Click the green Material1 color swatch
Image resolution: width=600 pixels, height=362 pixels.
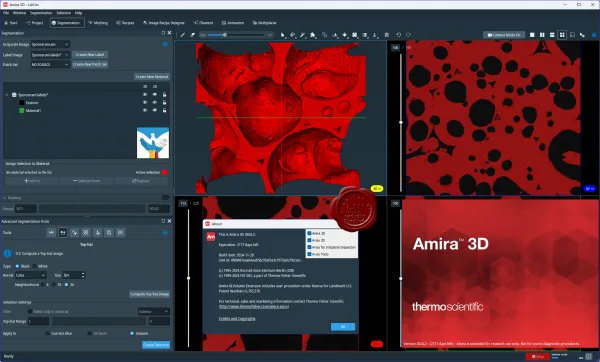(x=22, y=110)
